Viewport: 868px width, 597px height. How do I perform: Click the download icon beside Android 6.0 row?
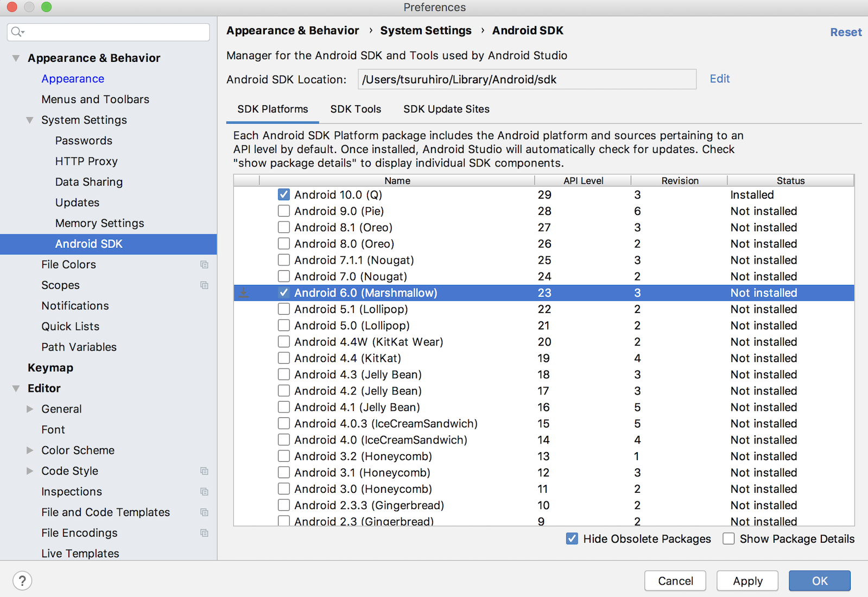tap(244, 293)
